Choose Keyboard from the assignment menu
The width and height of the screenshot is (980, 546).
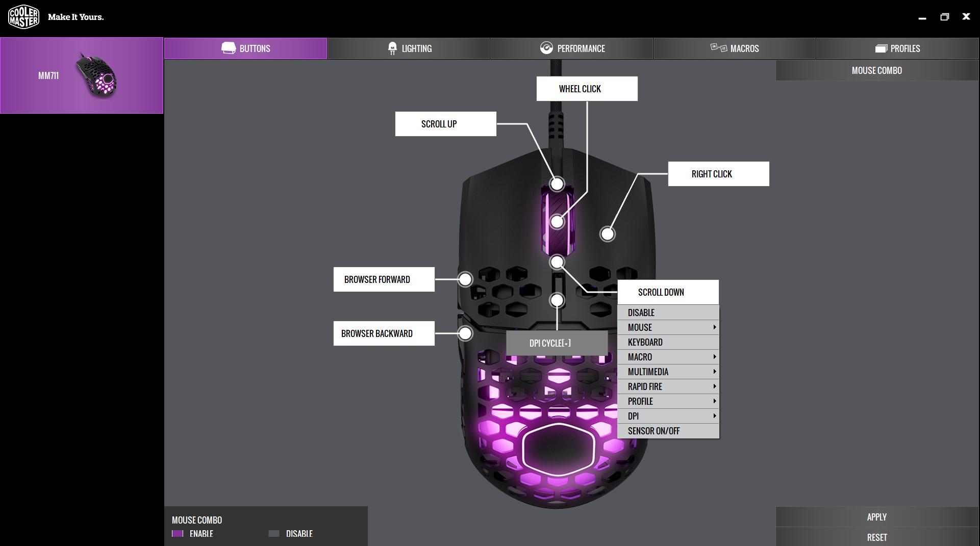pyautogui.click(x=668, y=342)
